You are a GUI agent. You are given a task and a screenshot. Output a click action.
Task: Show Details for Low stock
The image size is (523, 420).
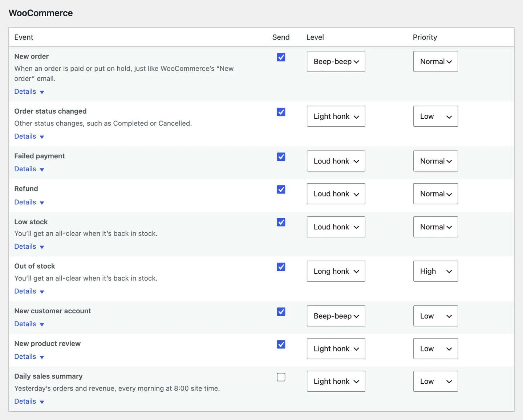29,246
